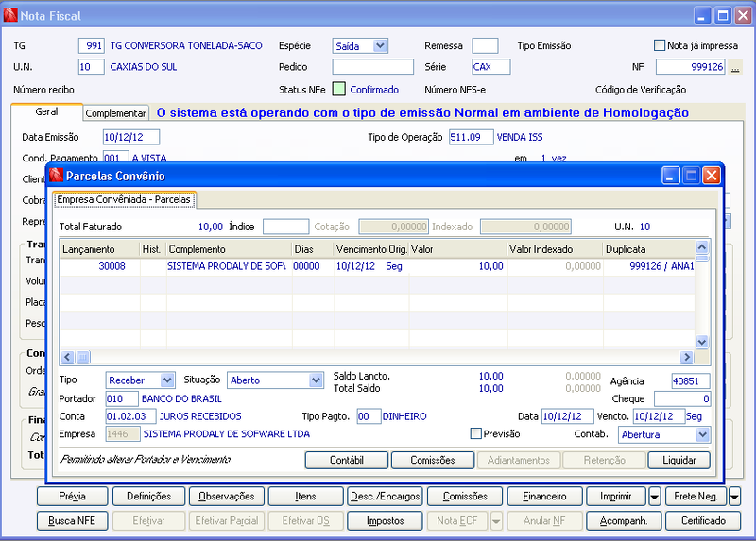Click the Duplicata cell 999126 / ANA1
Image resolution: width=756 pixels, height=541 pixels.
coord(649,266)
